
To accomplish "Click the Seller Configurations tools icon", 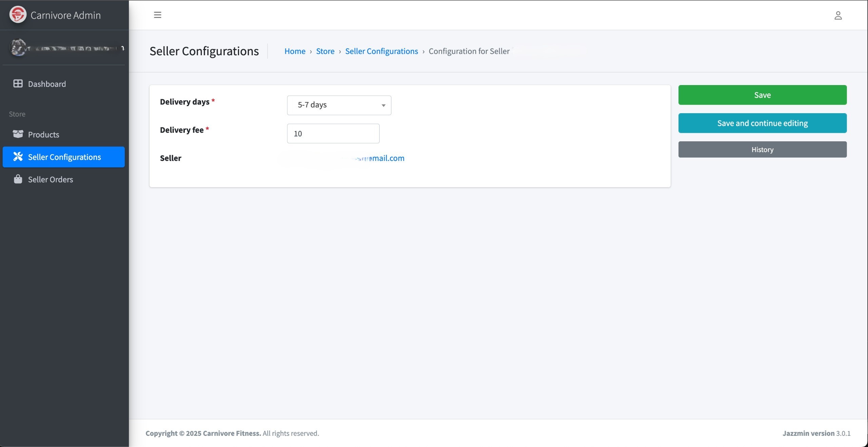I will pos(18,157).
